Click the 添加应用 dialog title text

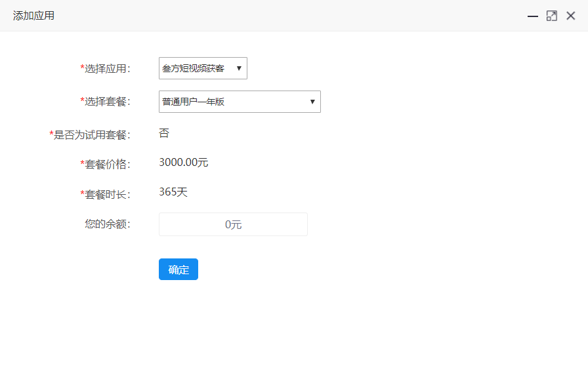tap(33, 16)
